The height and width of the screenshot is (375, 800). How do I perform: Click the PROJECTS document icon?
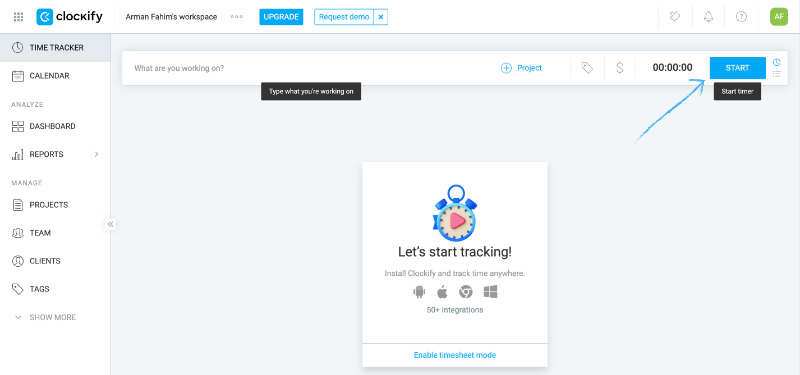point(18,205)
